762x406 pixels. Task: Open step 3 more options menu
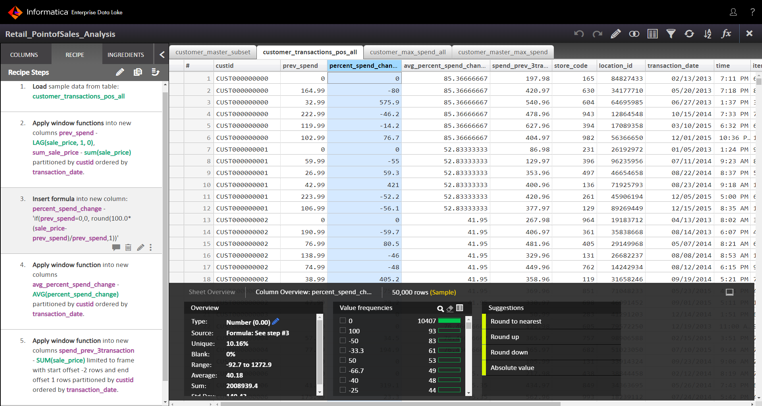coord(152,248)
